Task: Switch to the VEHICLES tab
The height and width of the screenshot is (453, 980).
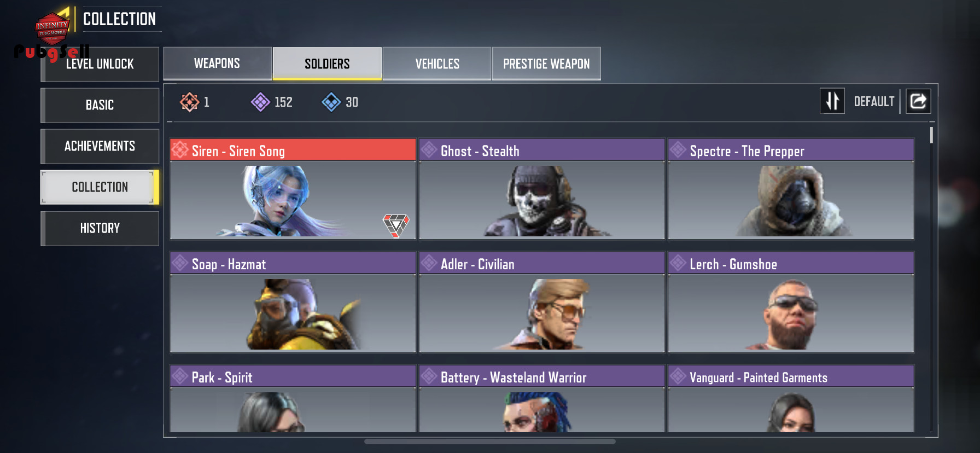Action: point(437,63)
